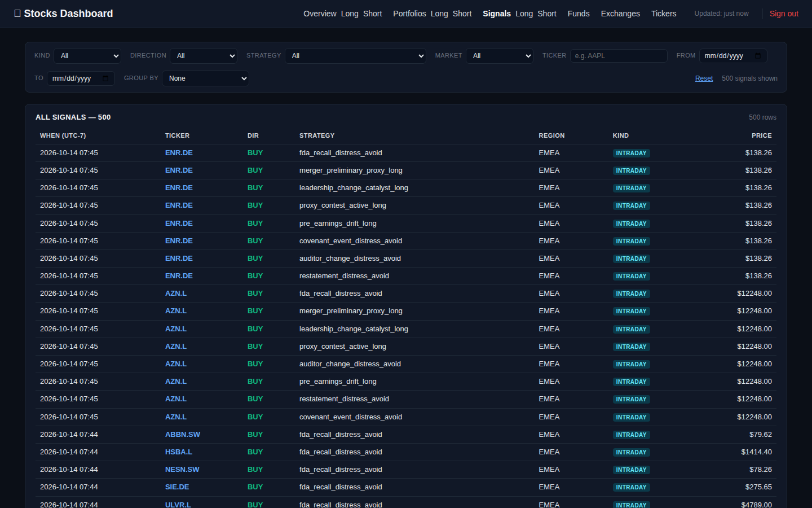Expand the KIND filter dropdown

point(87,56)
